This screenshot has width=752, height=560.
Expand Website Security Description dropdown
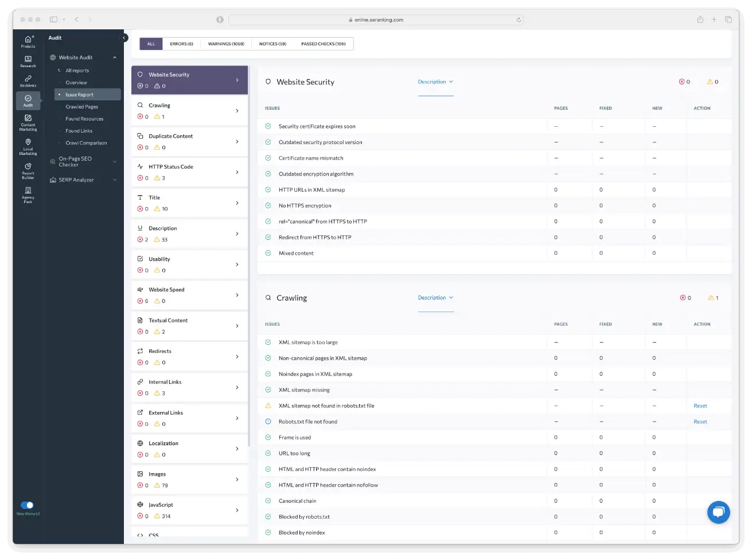click(435, 82)
